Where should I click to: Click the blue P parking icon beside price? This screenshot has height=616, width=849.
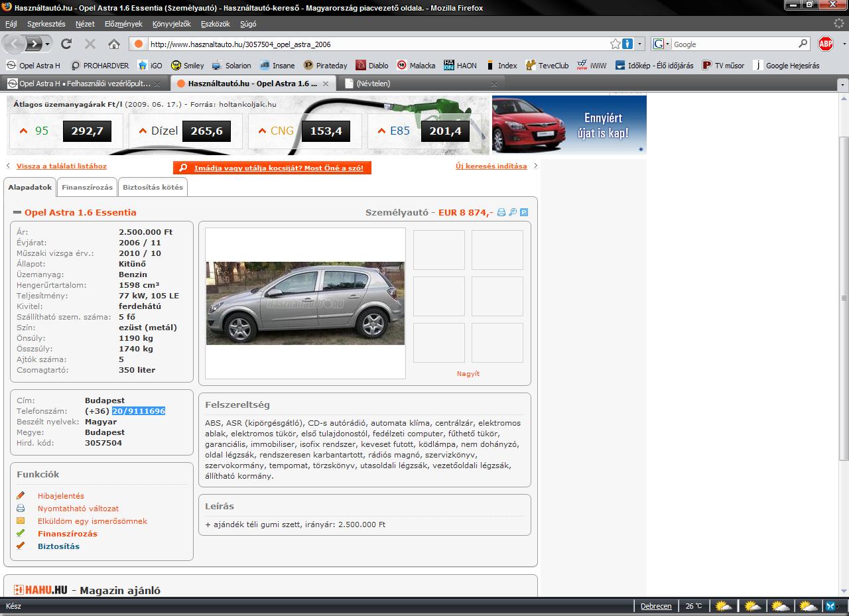524,213
